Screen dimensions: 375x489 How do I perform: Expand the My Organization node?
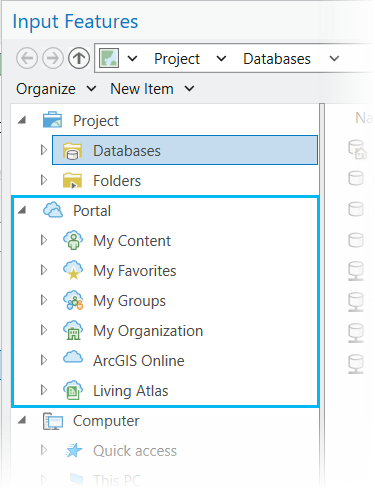[44, 330]
